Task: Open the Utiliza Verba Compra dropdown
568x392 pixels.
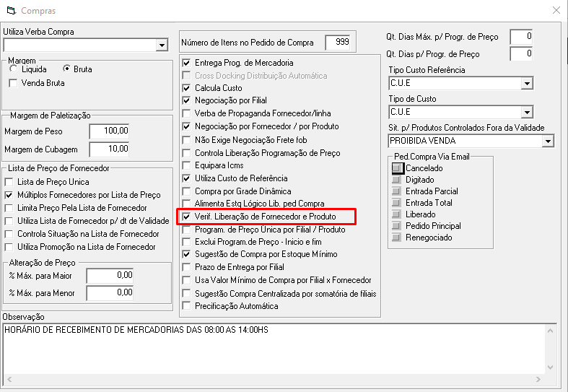Action: pos(162,45)
